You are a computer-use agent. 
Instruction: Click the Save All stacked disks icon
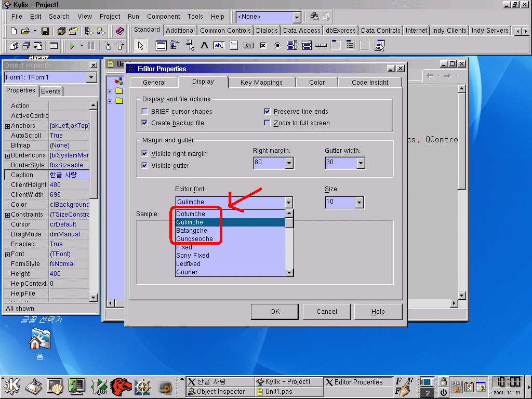tap(61, 31)
